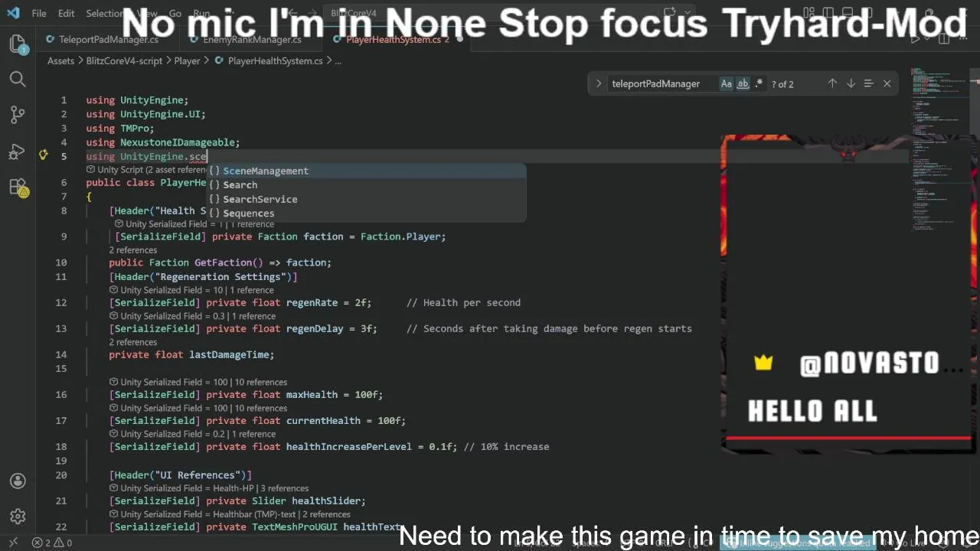Open the Search view in activity bar
The width and height of the screenshot is (980, 551).
[x=18, y=80]
